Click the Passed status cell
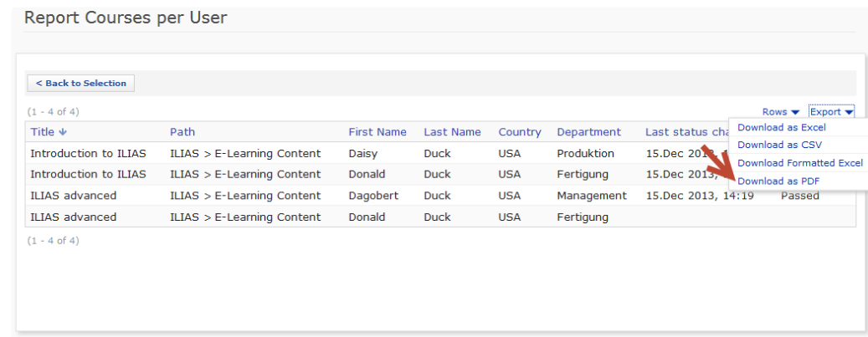868x337 pixels. tap(799, 196)
